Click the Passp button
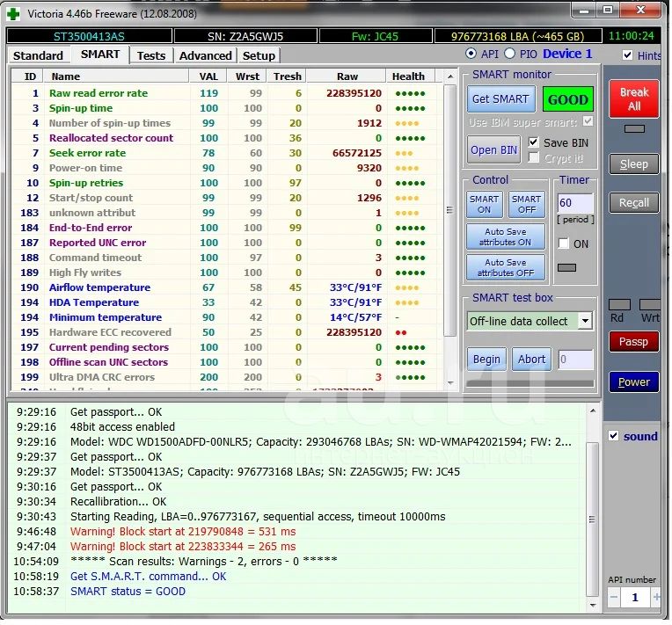Viewport: 672px width, 625px height. click(x=633, y=342)
